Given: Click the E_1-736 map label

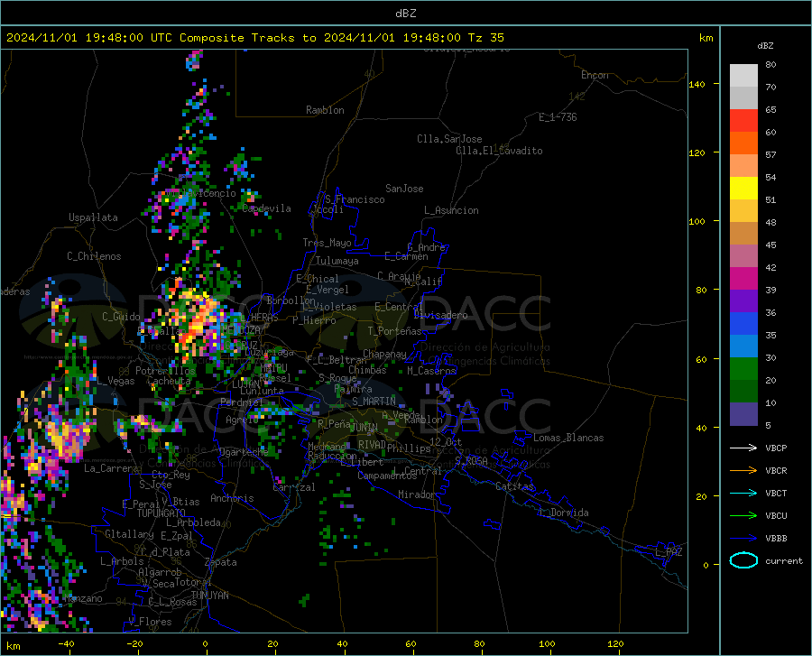Looking at the screenshot, I should [x=558, y=117].
